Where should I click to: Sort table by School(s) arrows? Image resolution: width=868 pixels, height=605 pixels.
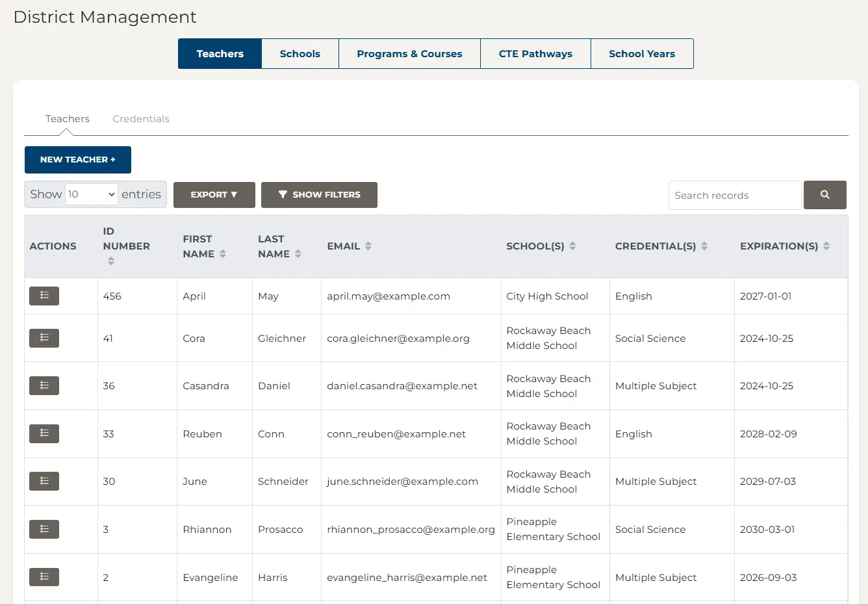pos(572,246)
